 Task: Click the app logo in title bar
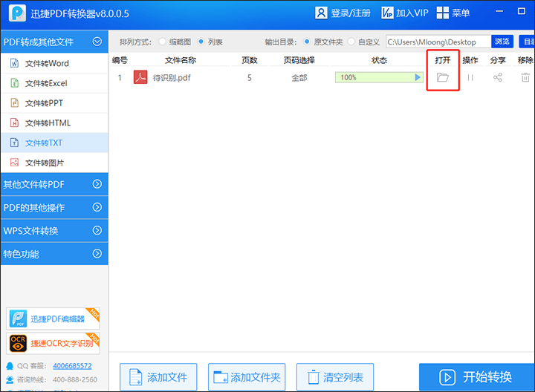point(17,13)
